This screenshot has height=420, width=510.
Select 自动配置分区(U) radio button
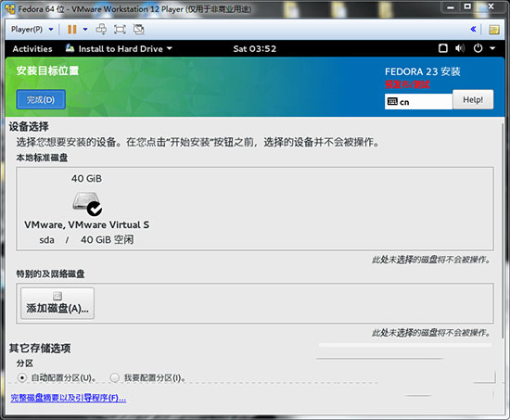pyautogui.click(x=22, y=377)
